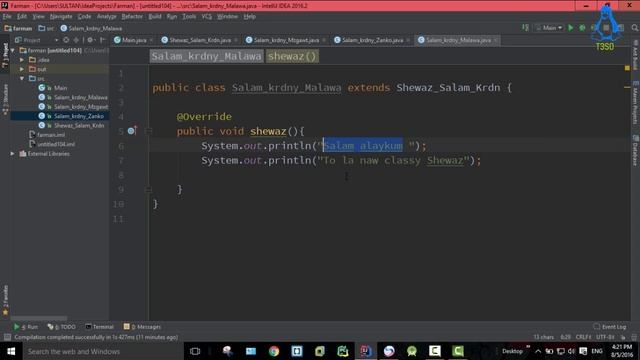Click the collapse-all icon in Project panel header
The height and width of the screenshot is (360, 640).
click(76, 40)
